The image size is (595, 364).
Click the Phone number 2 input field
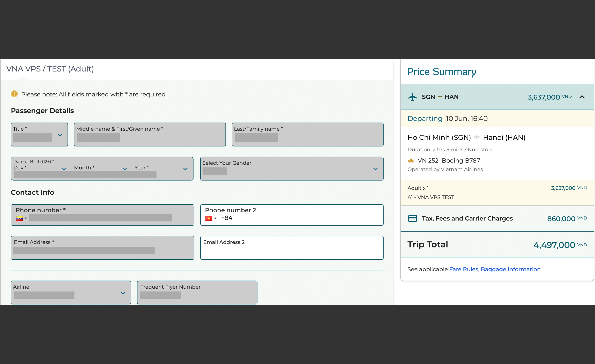tap(292, 215)
